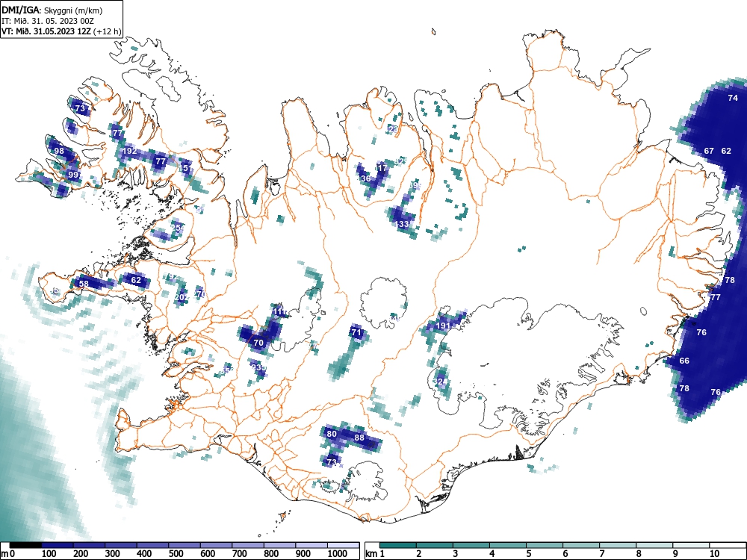The image size is (747, 560).
Task: Select the '10' label on the kilometre legend
Action: point(714,554)
